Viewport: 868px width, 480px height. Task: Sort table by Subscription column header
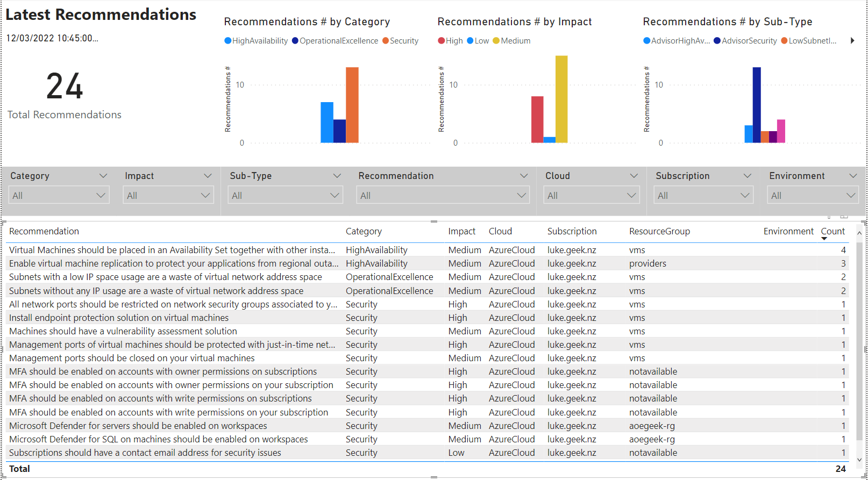(572, 231)
